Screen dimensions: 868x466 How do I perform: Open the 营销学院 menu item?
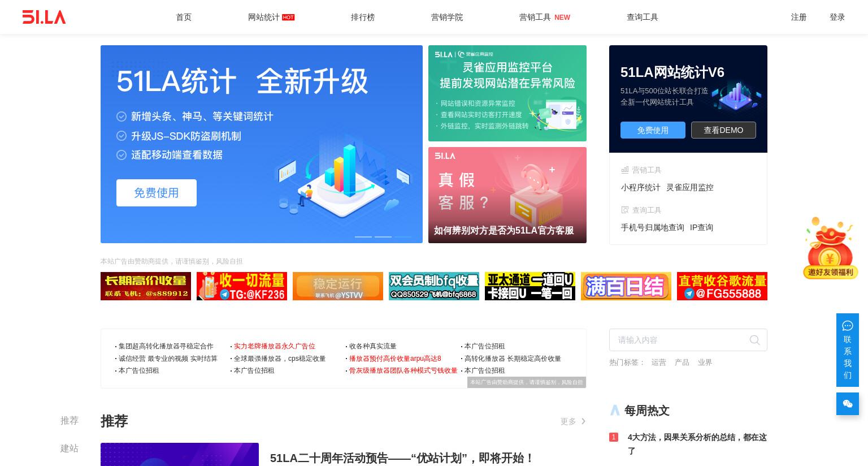447,17
